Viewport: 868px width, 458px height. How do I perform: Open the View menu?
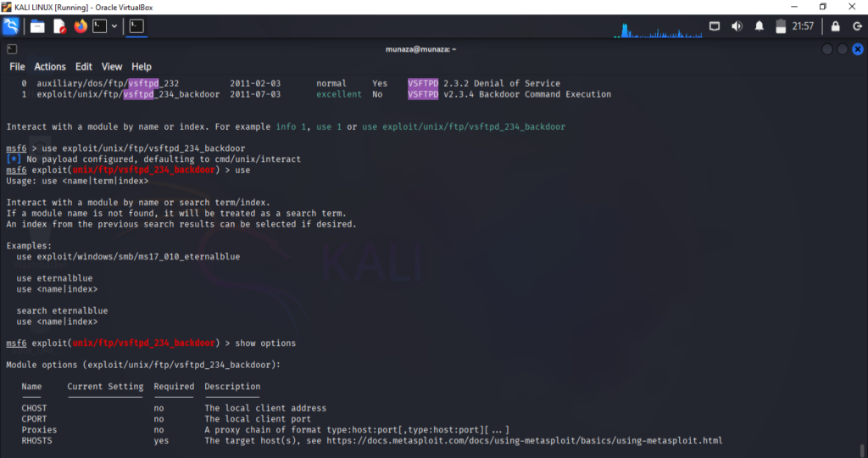pos(112,66)
